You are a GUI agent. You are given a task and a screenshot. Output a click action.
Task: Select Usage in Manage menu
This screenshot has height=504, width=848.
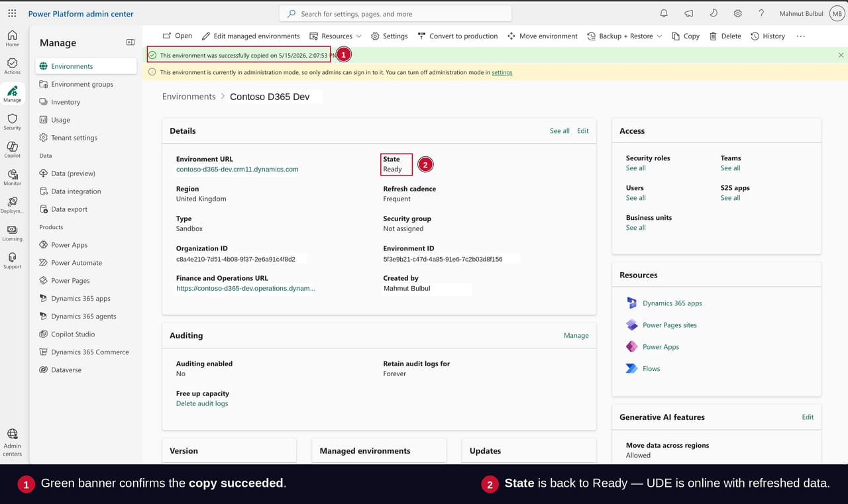click(x=86, y=120)
